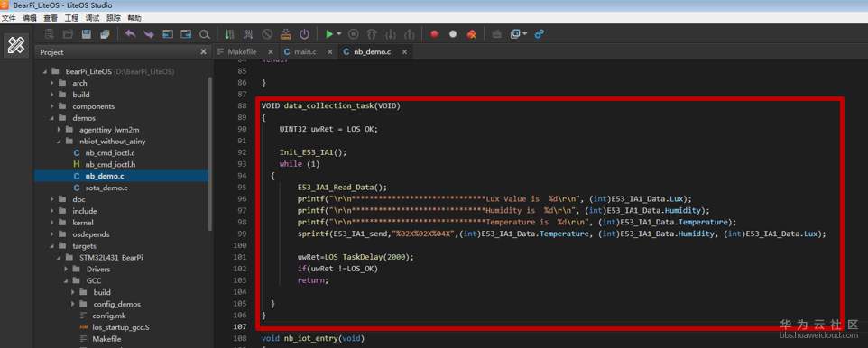
Task: Click the orange burn/download icon
Action: click(286, 34)
